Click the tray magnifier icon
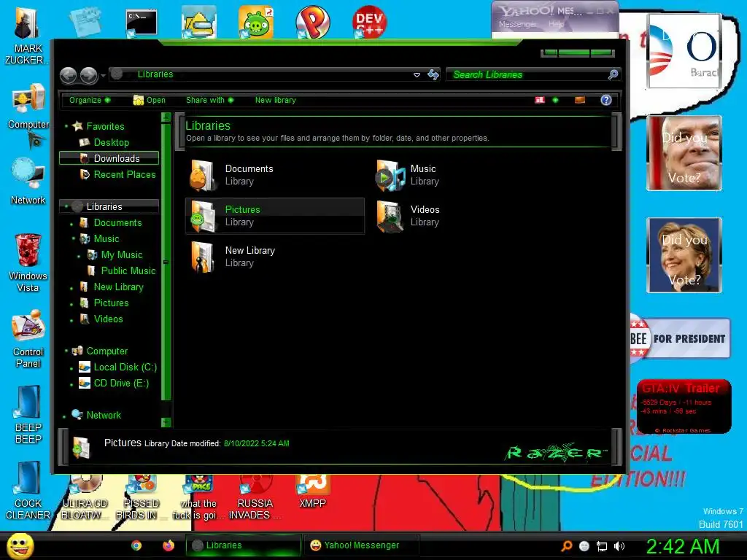The width and height of the screenshot is (747, 560). point(567,546)
